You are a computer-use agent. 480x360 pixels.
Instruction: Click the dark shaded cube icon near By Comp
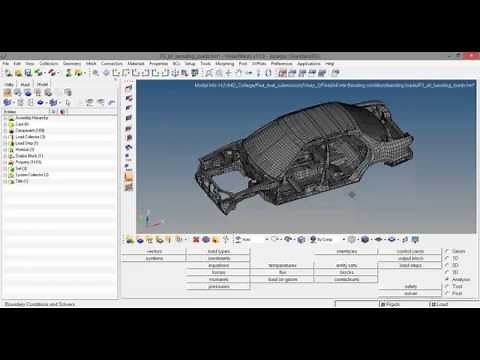[365, 239]
